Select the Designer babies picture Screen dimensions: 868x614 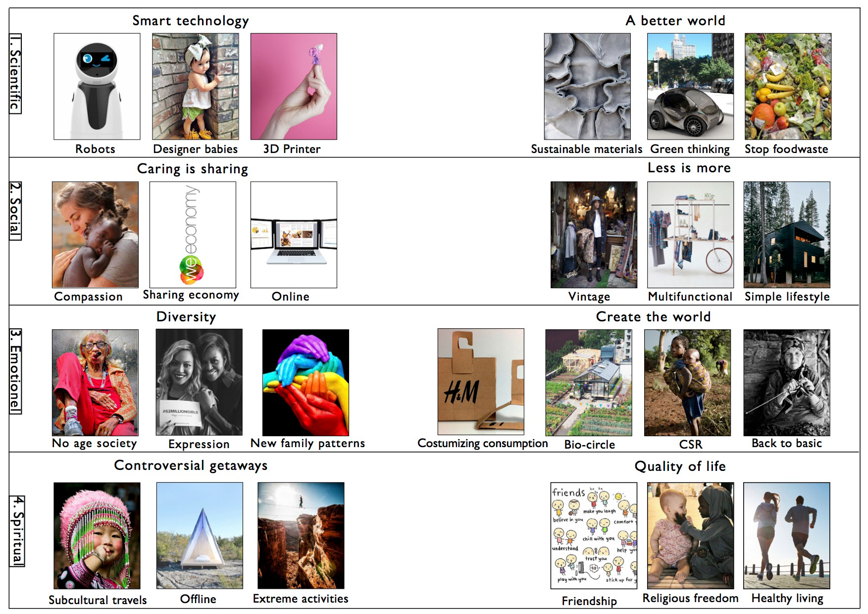pos(196,87)
